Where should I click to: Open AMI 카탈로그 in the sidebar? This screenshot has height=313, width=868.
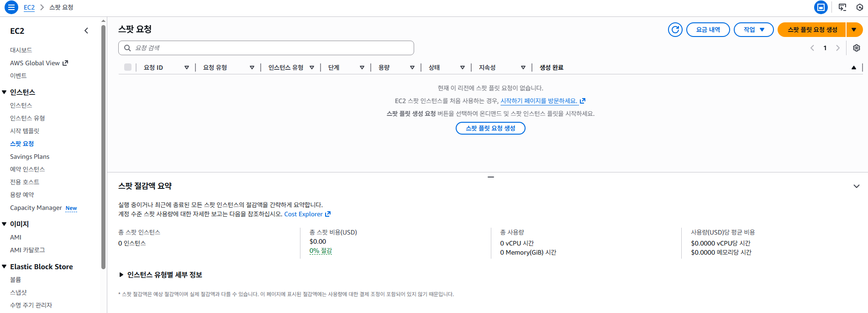[x=27, y=250]
